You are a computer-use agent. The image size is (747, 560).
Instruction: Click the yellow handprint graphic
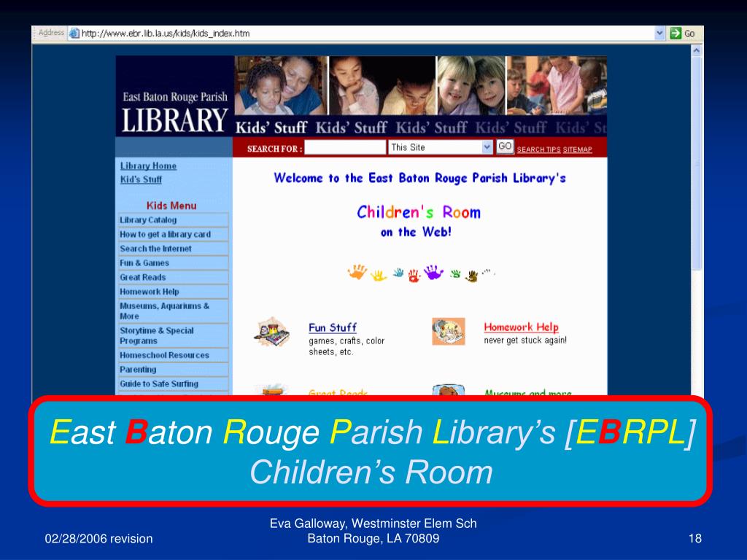point(379,275)
